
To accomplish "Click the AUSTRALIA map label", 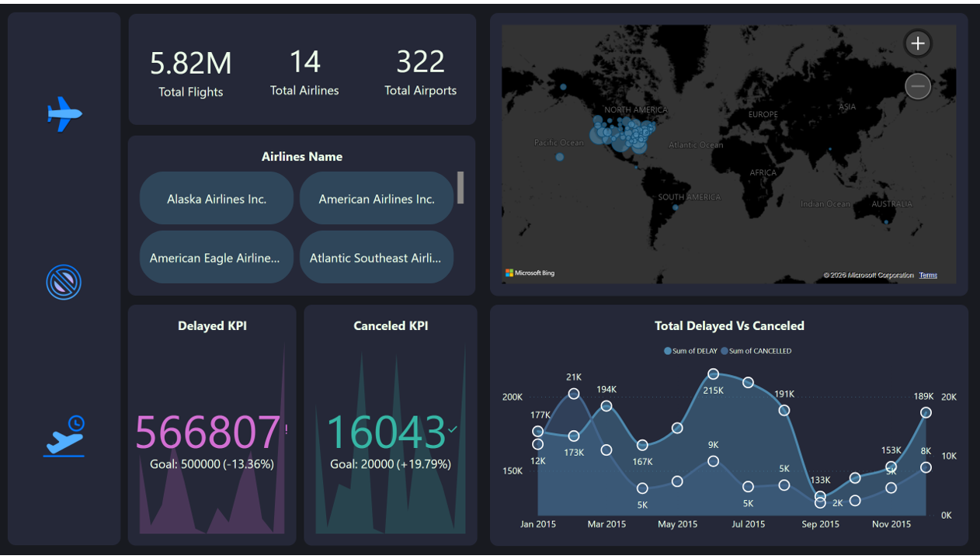I will (x=891, y=204).
